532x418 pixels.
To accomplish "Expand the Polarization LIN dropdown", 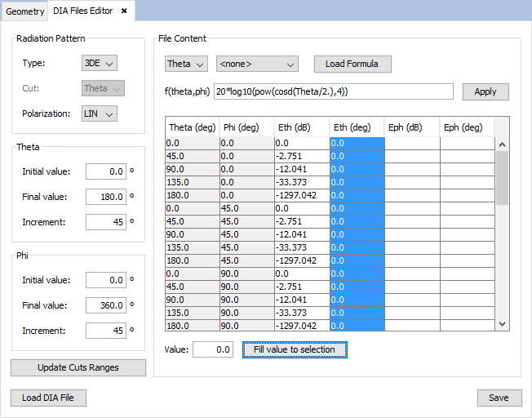I will point(100,113).
